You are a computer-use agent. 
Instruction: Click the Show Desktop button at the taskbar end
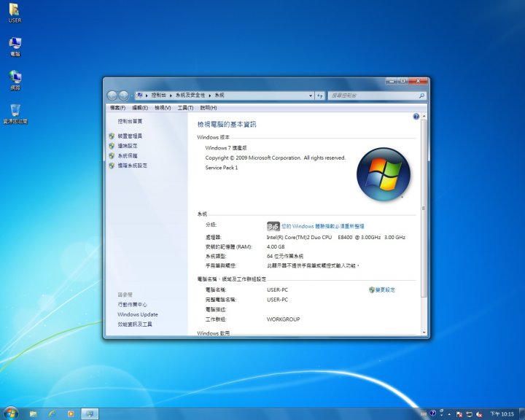coord(521,414)
